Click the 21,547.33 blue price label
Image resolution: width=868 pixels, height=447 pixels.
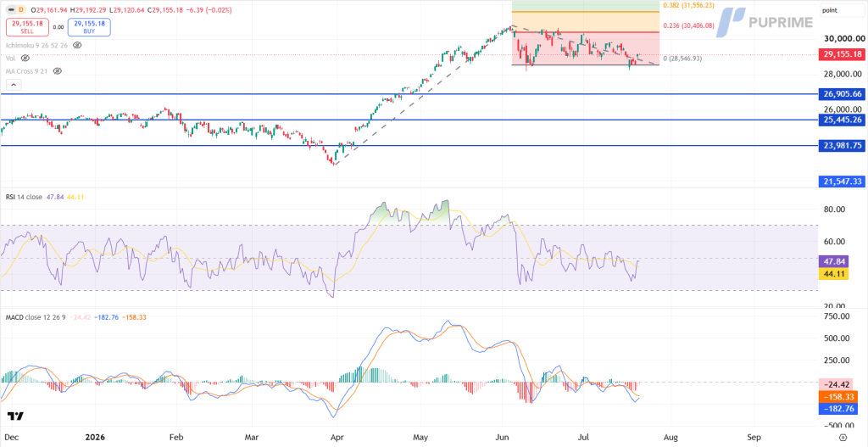(841, 182)
